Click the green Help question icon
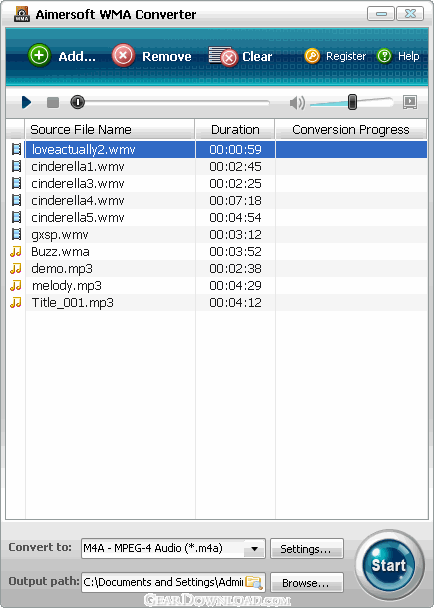The image size is (434, 608). point(384,56)
